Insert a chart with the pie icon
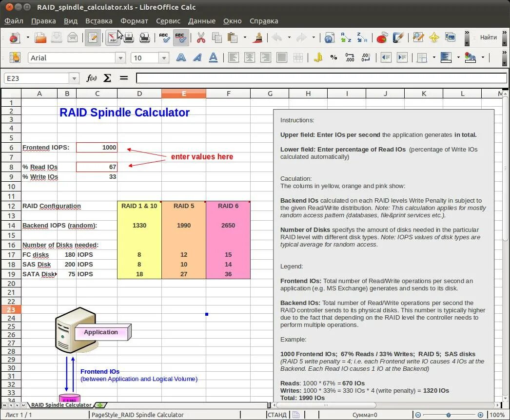Screen dimensions: 510x420 point(382,38)
